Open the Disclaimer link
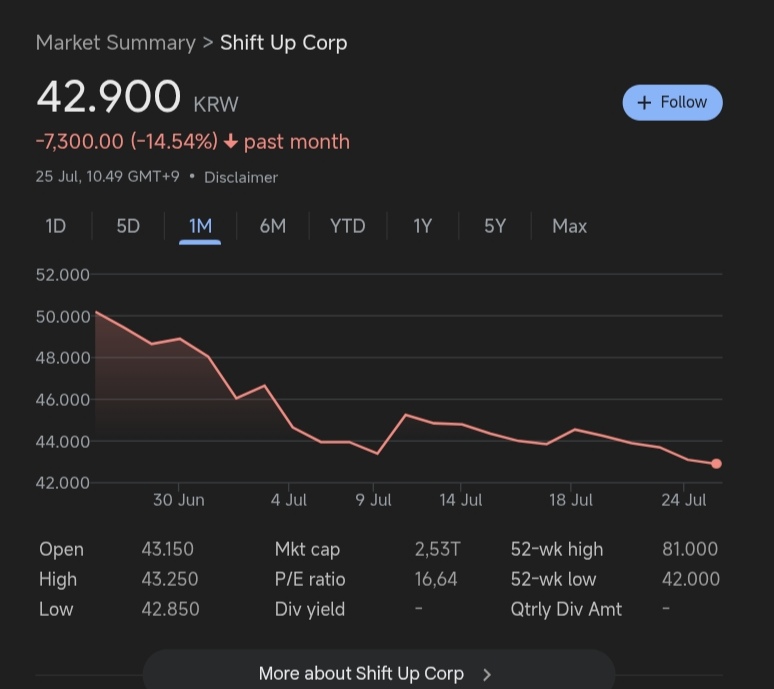774x689 pixels. coord(241,177)
